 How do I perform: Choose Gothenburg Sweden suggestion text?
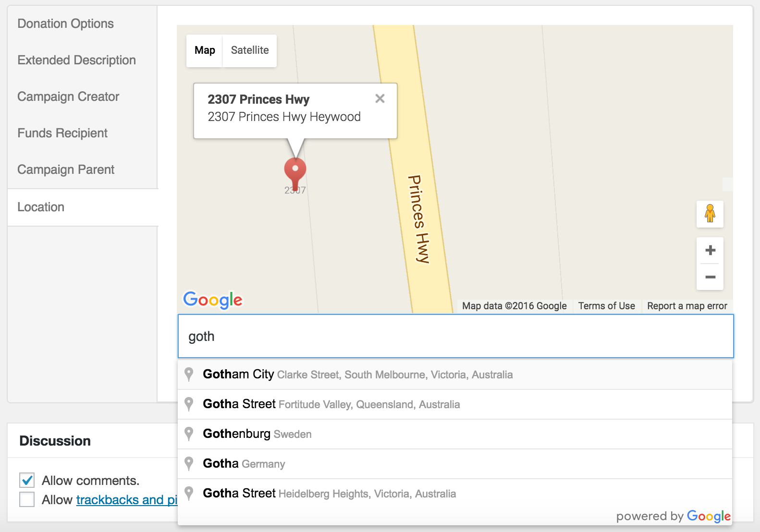[257, 434]
